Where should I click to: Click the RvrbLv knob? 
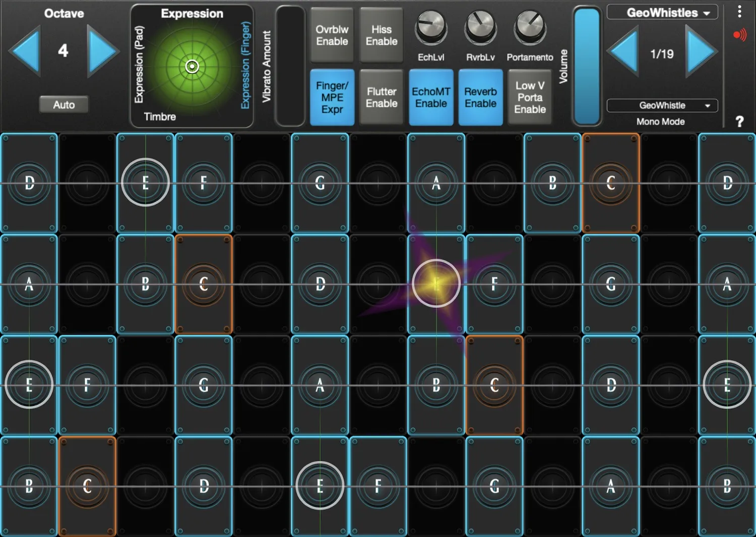[480, 28]
